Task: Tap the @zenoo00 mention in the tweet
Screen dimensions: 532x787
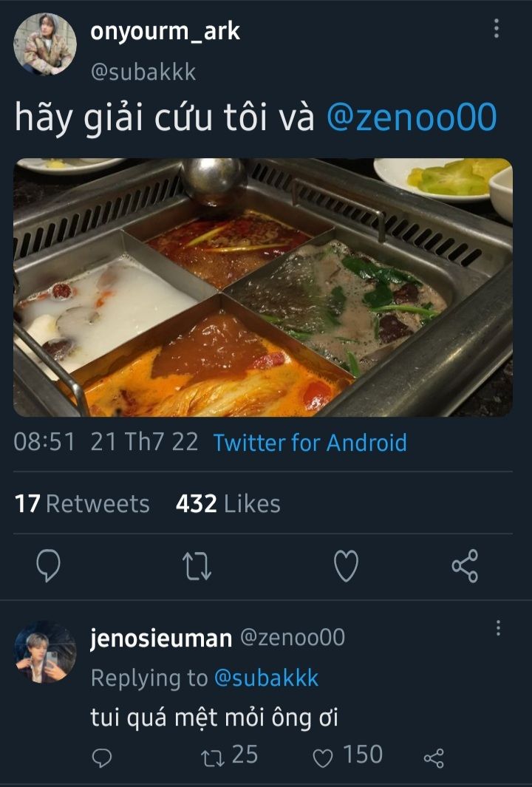Action: [x=412, y=118]
